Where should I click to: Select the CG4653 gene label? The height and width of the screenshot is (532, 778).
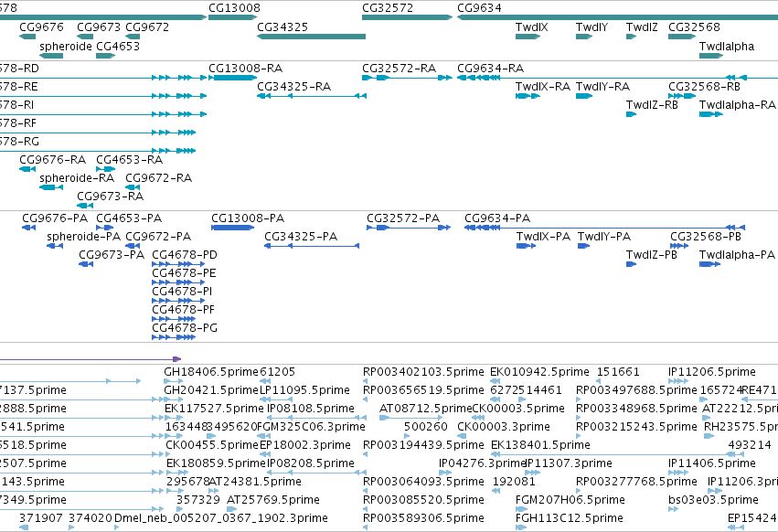(118, 47)
